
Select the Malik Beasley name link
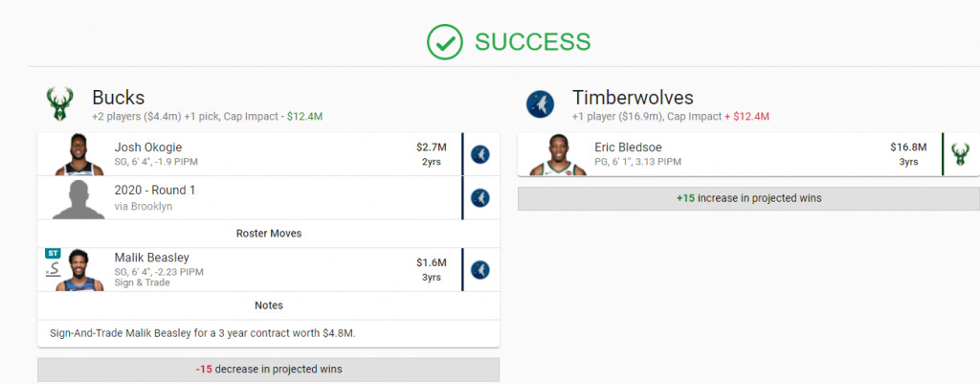(x=152, y=258)
